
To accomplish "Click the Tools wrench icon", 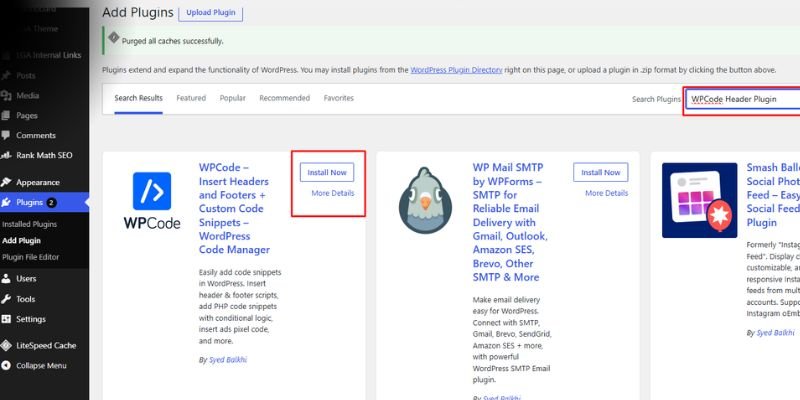I will coord(6,299).
